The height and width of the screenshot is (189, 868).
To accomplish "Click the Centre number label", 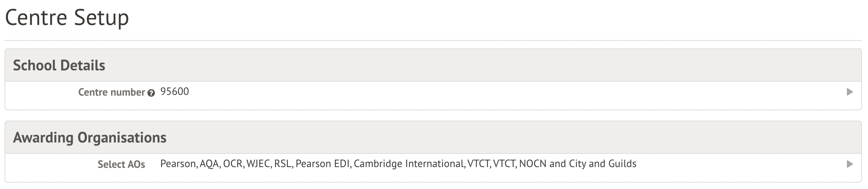I will 111,92.
